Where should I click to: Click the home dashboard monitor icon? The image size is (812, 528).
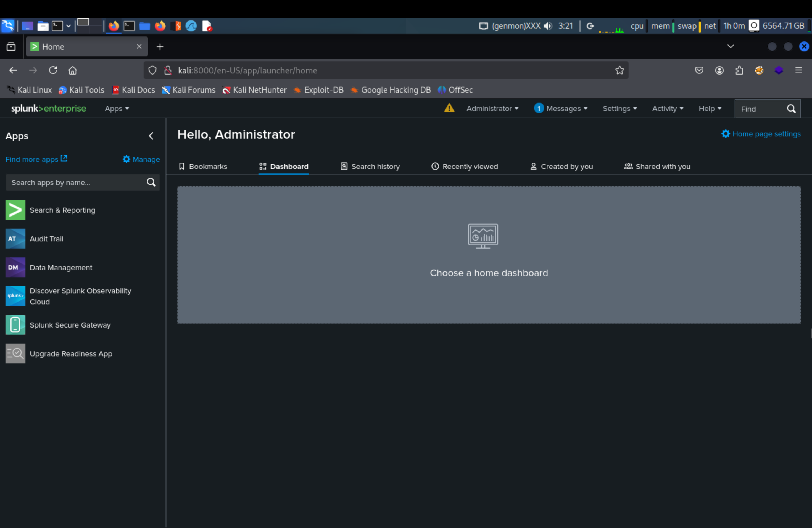pos(483,236)
